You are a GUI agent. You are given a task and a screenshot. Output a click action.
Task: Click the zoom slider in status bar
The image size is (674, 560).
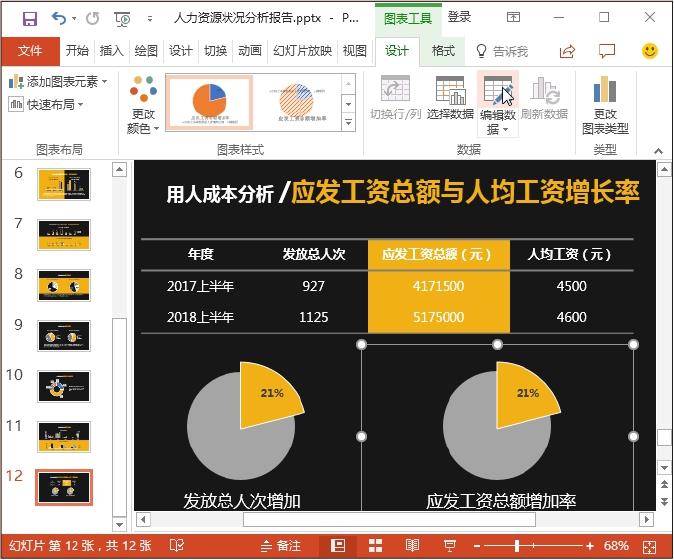click(517, 546)
